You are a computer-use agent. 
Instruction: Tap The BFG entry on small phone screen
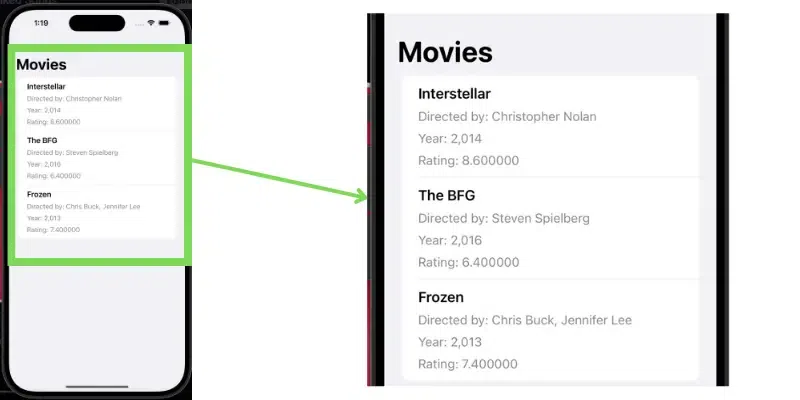[43, 140]
